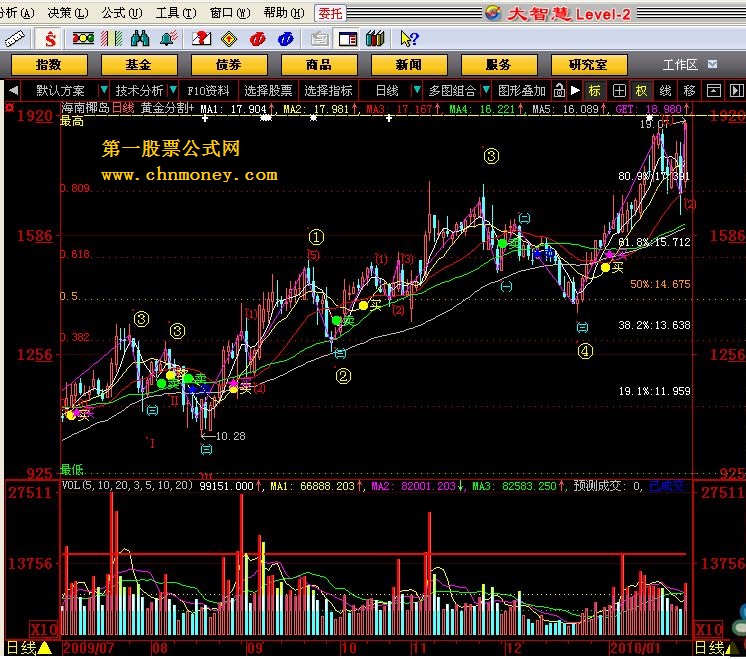Click the collapse panel icon in chart toolbar
746x659 pixels.
point(714,90)
